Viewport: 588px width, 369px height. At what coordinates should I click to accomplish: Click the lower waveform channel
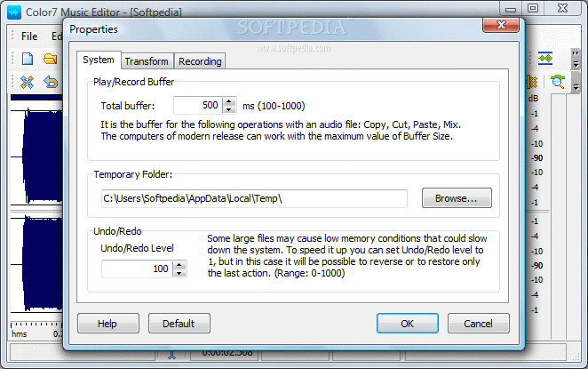tap(36, 264)
